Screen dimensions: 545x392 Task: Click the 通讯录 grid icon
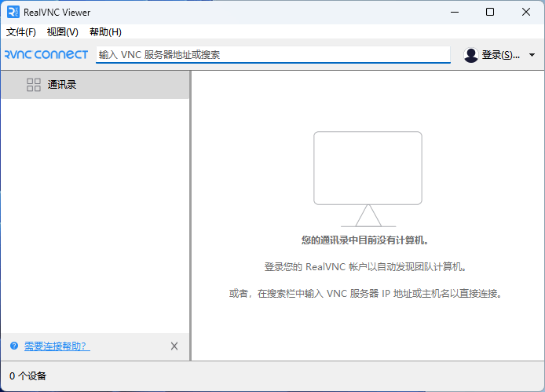(34, 85)
